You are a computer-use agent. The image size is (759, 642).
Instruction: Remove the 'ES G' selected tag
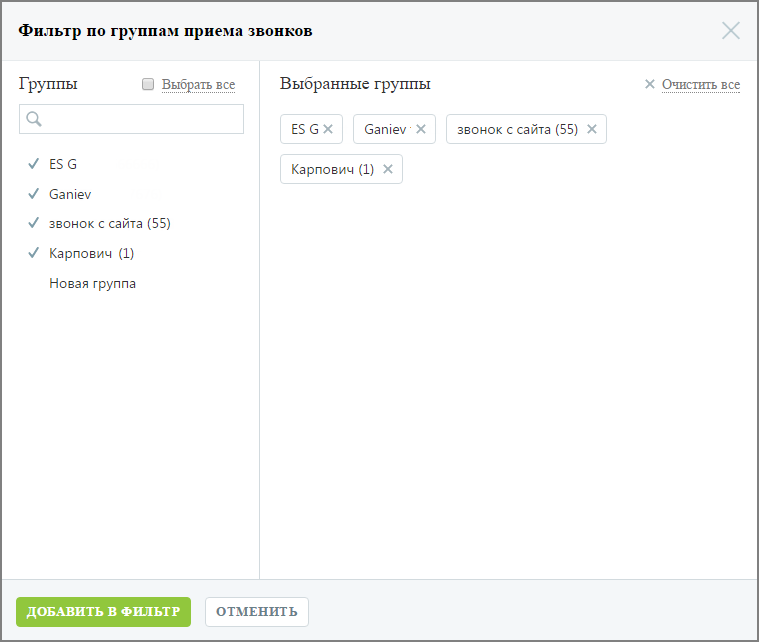328,129
